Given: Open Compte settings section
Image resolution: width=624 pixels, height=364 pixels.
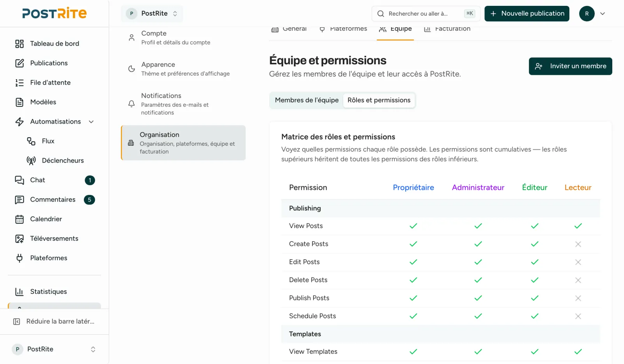Looking at the screenshot, I should coord(183,38).
